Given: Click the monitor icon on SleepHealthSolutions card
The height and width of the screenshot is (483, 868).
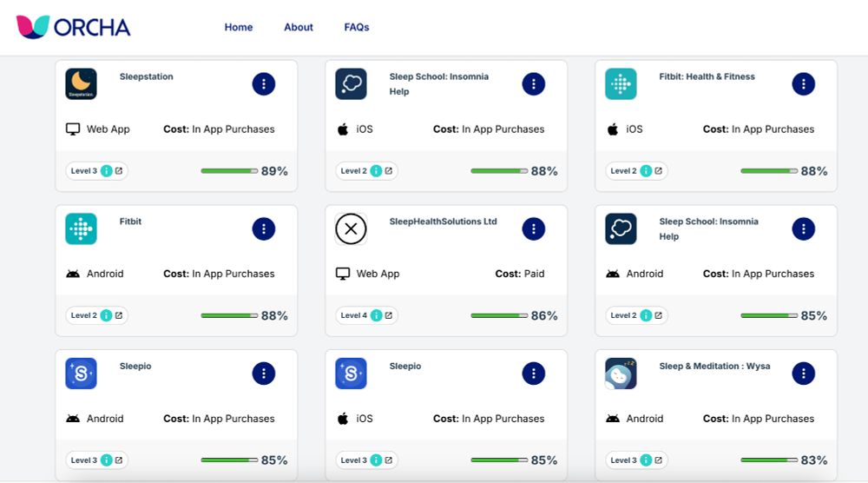Looking at the screenshot, I should tap(343, 274).
